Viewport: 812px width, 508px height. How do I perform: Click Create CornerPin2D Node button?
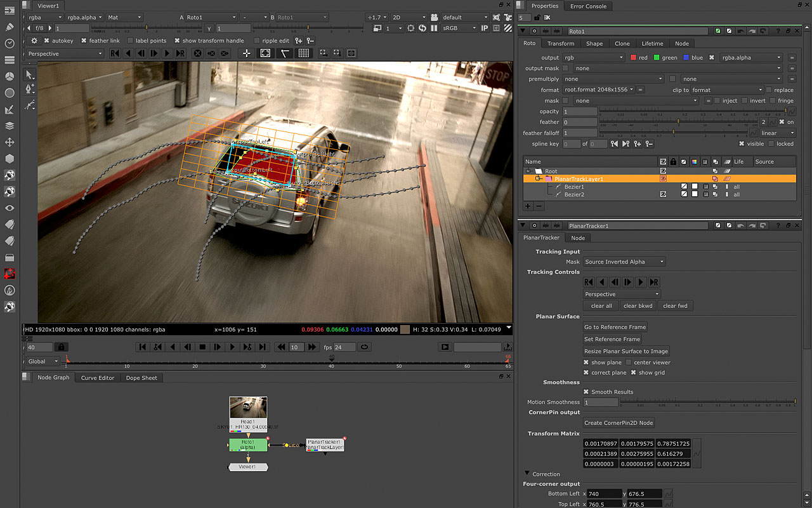[x=619, y=423]
